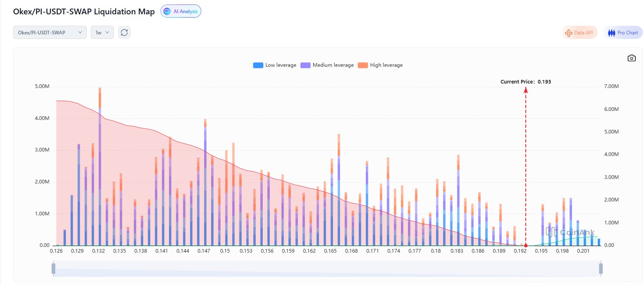Open the Data API text link

click(583, 33)
